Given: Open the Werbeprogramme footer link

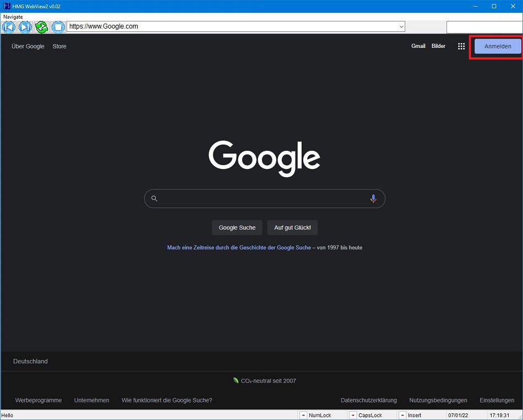Looking at the screenshot, I should click(39, 400).
